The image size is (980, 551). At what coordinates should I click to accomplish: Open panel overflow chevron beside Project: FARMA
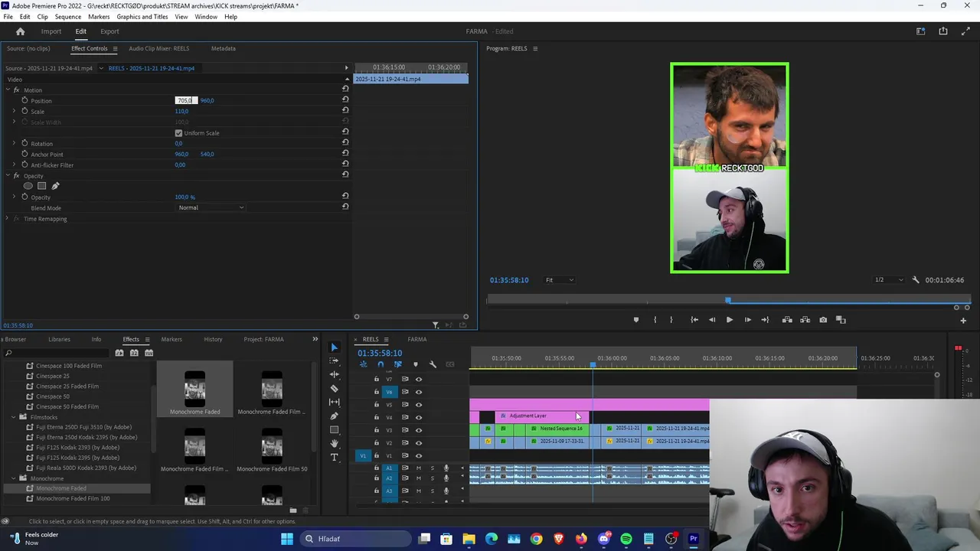pyautogui.click(x=315, y=339)
